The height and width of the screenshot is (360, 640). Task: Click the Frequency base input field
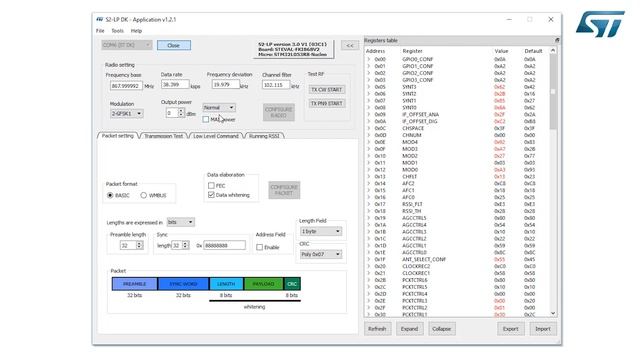pyautogui.click(x=126, y=86)
